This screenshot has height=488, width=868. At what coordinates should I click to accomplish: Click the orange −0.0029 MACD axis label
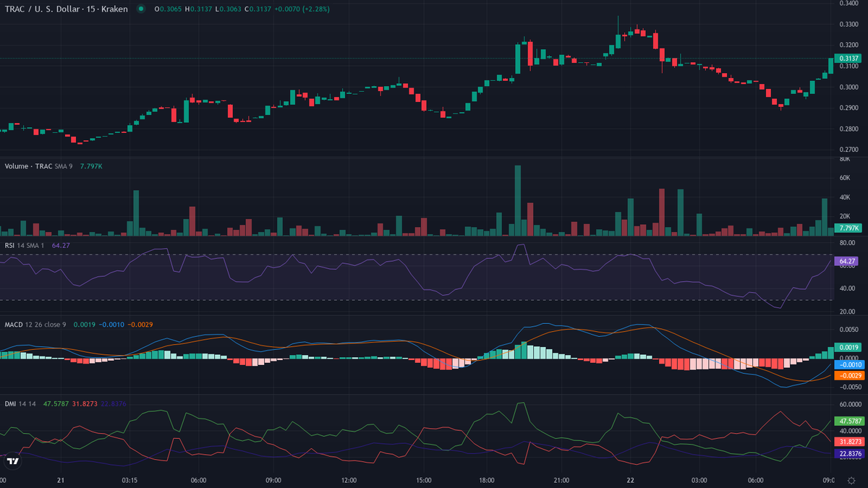point(848,375)
